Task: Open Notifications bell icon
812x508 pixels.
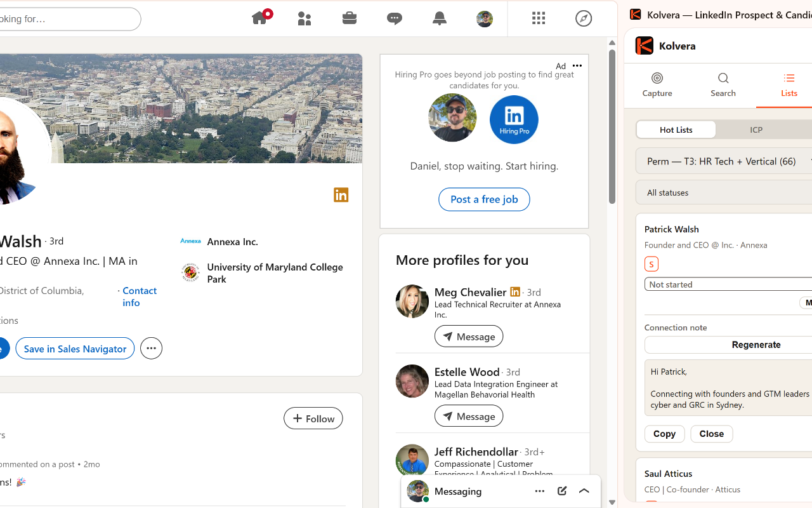Action: point(440,18)
